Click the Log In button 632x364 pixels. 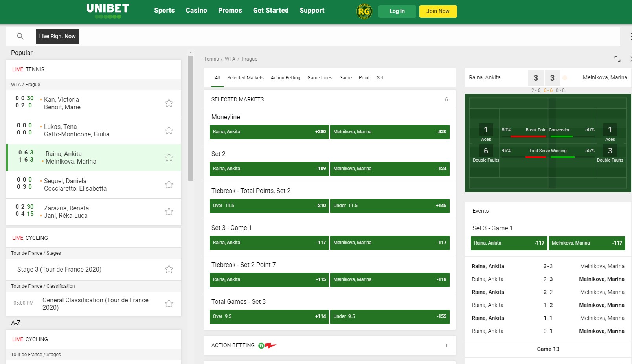click(x=397, y=11)
